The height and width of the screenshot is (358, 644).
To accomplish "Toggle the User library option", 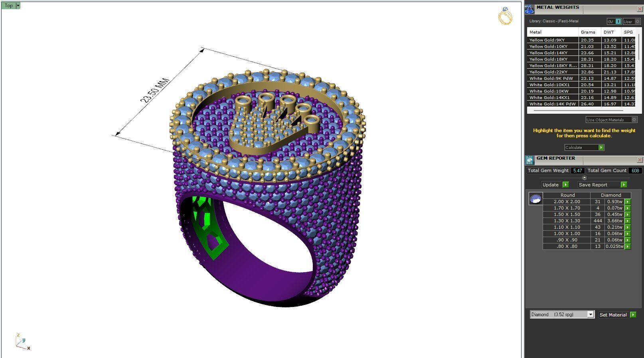I will [632, 22].
